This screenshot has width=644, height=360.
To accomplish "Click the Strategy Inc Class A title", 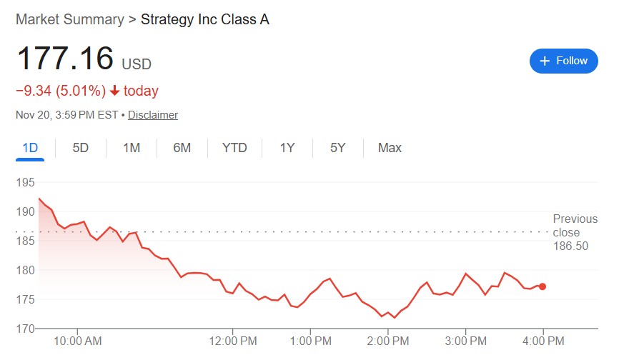I will [205, 19].
